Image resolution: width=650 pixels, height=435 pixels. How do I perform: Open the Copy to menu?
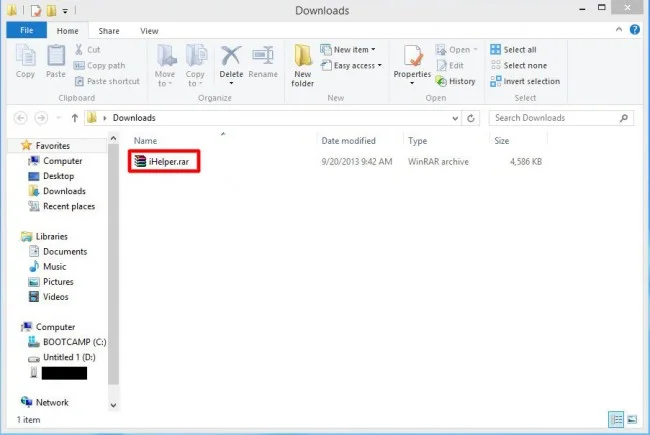coord(195,66)
